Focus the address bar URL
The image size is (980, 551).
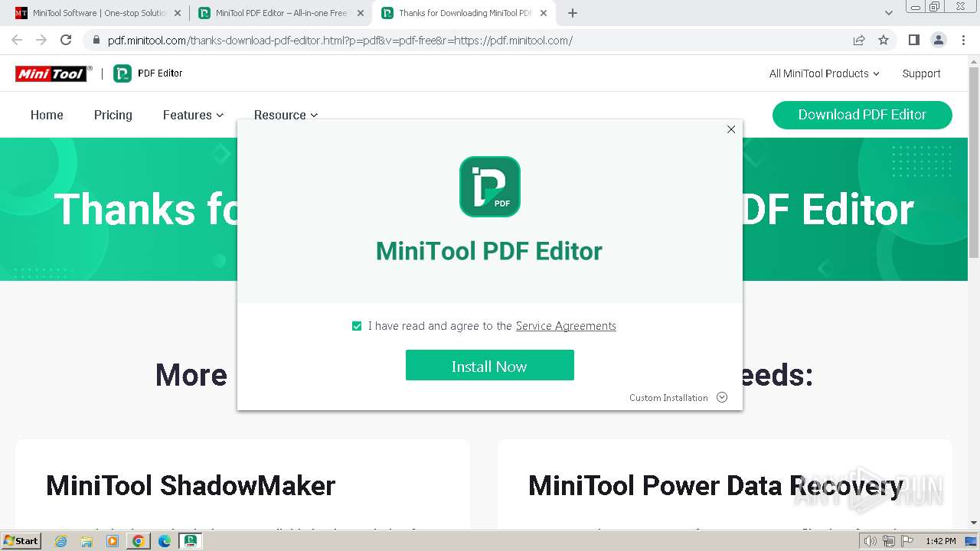pos(340,41)
